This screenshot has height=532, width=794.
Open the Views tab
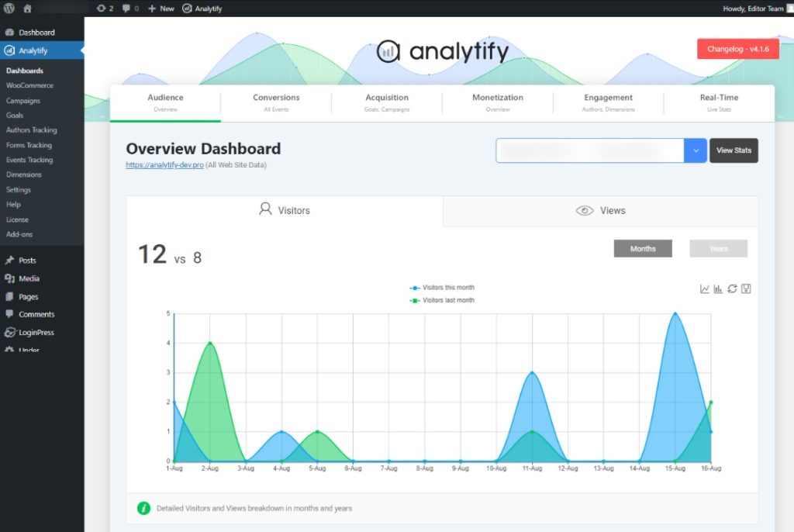pos(601,211)
